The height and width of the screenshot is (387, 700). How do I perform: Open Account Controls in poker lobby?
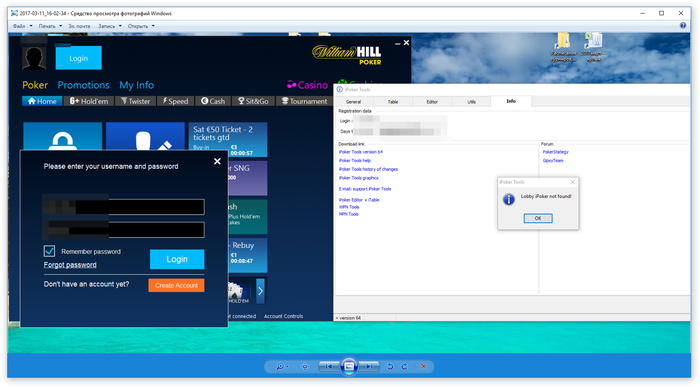(283, 316)
